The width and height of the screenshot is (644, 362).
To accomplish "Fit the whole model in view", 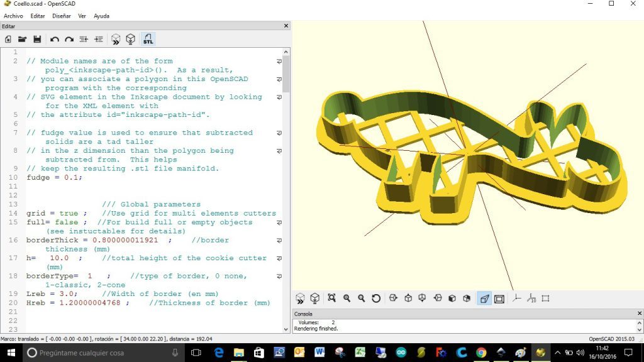I will pos(331,299).
